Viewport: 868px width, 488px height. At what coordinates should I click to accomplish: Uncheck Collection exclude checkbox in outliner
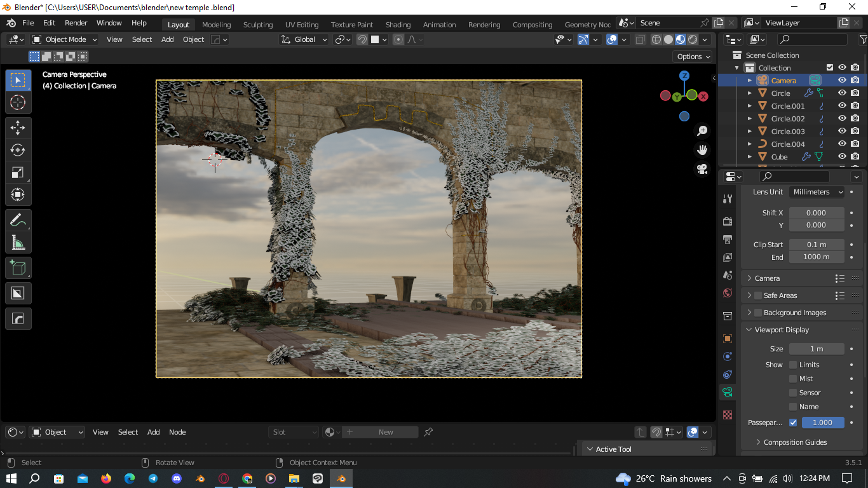829,68
